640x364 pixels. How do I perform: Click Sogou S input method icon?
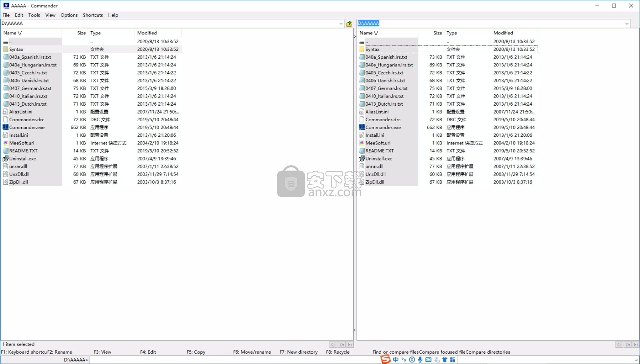(x=385, y=359)
